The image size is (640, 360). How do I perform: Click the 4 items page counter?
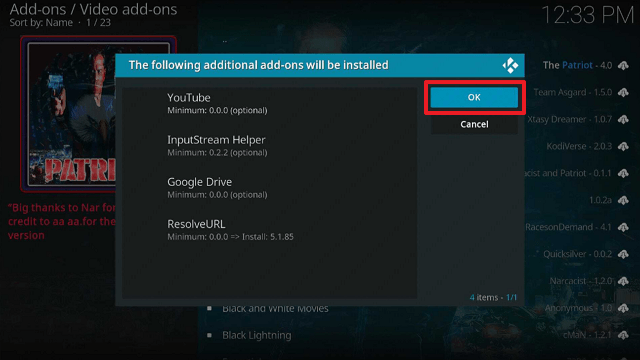pos(493,297)
